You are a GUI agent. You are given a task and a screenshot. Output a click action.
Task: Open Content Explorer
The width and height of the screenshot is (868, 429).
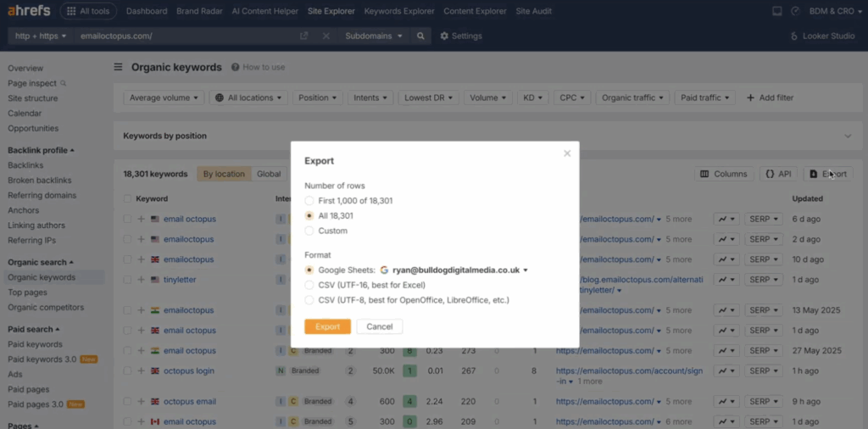tap(475, 11)
